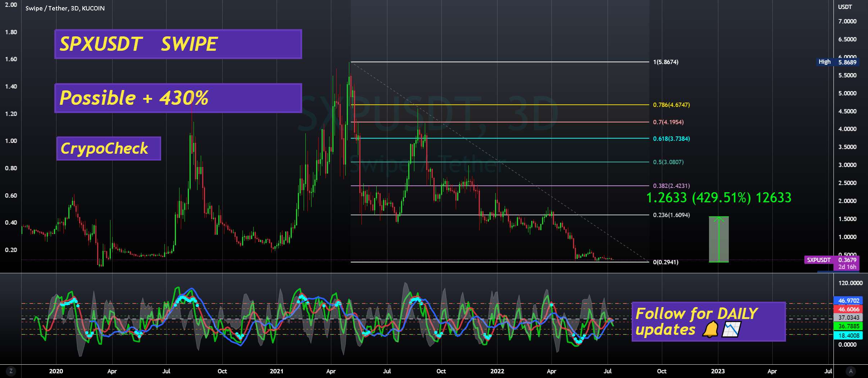Click the 7.0000 price level on right axis
The image size is (868, 378).
[847, 21]
